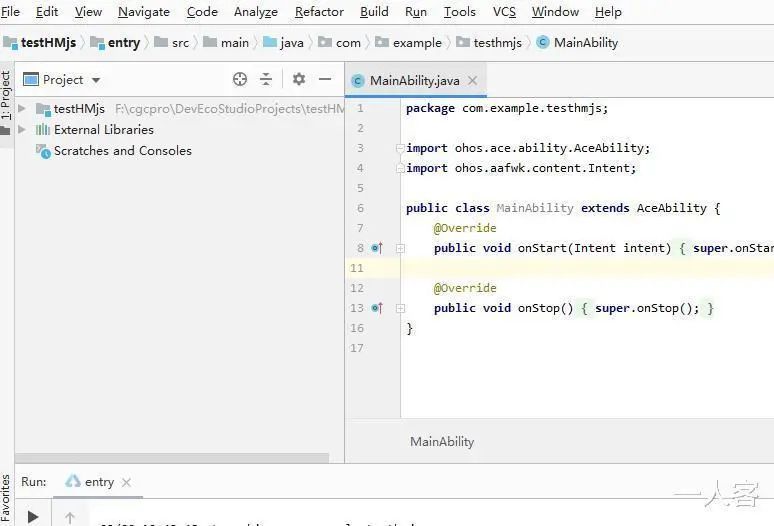Click Run play button in Run panel
The width and height of the screenshot is (774, 526).
(x=33, y=517)
